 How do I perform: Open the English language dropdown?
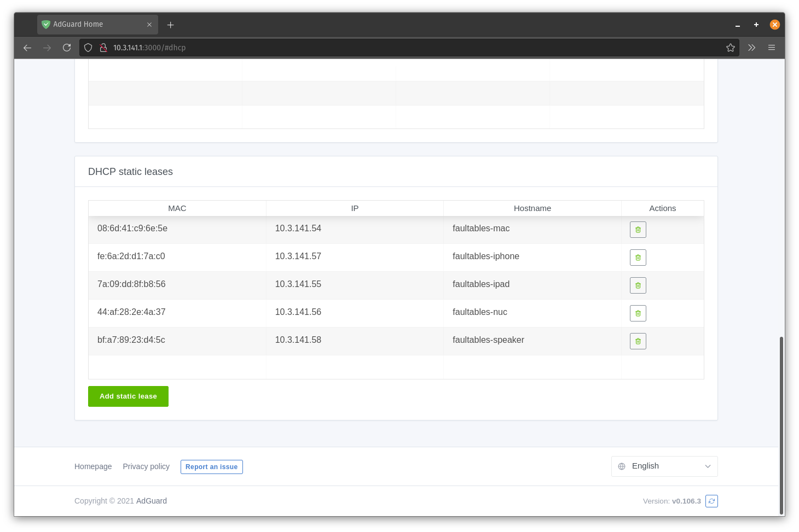tap(664, 466)
